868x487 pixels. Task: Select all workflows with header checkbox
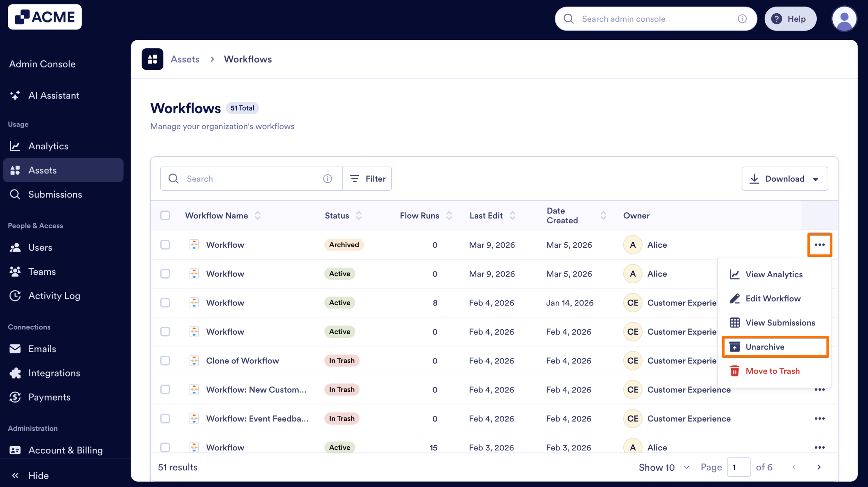[165, 215]
